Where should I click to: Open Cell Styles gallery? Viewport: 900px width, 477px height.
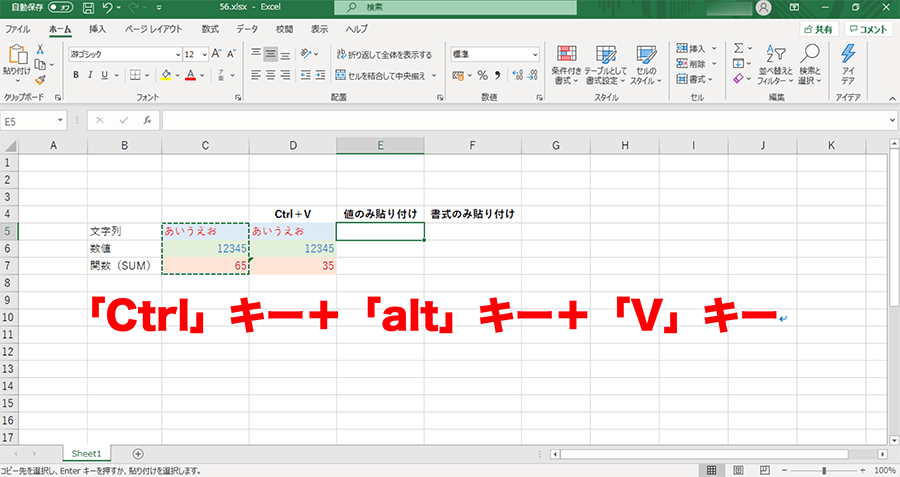pyautogui.click(x=646, y=65)
